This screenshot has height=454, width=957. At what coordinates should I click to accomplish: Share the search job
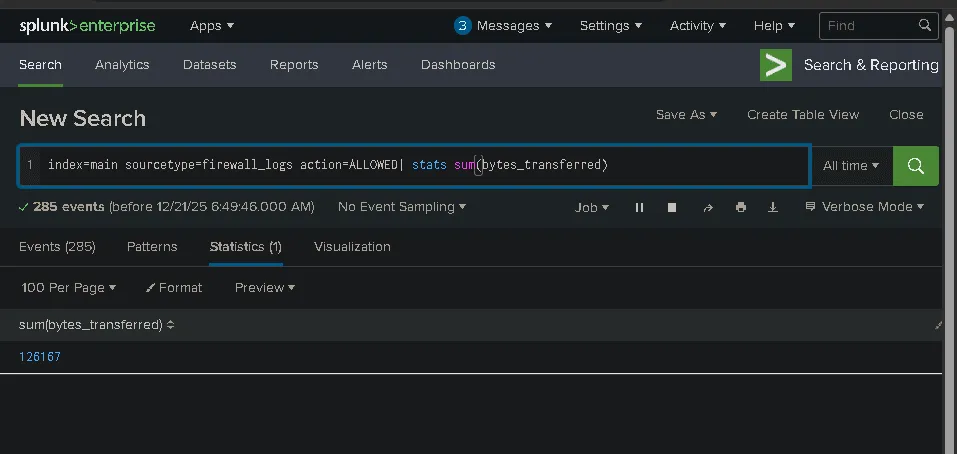click(x=708, y=207)
